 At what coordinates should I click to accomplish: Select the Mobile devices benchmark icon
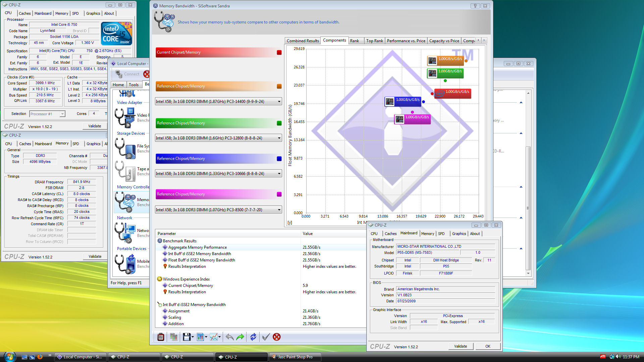[125, 264]
